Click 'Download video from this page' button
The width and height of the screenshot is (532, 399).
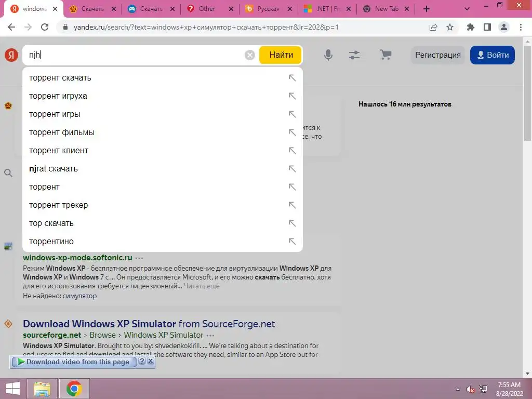point(74,362)
